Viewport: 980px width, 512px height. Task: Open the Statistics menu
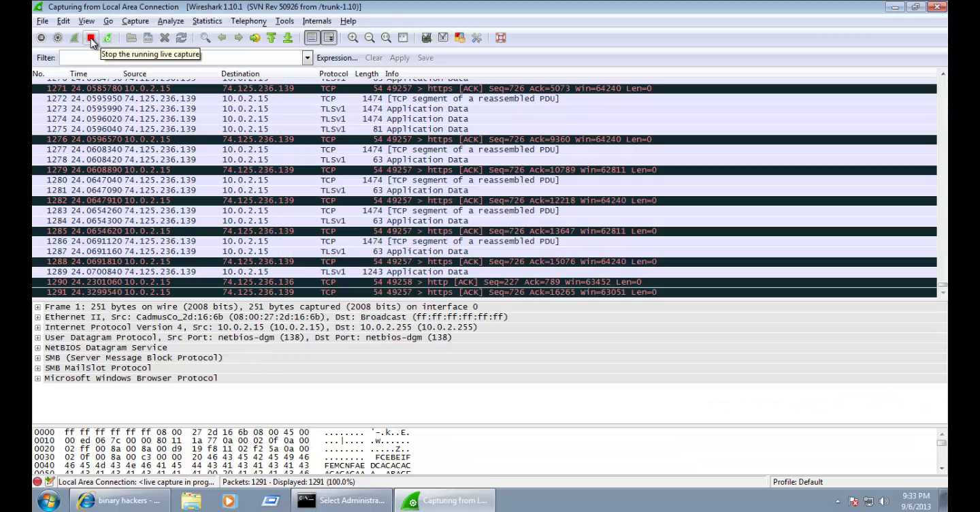pyautogui.click(x=206, y=20)
